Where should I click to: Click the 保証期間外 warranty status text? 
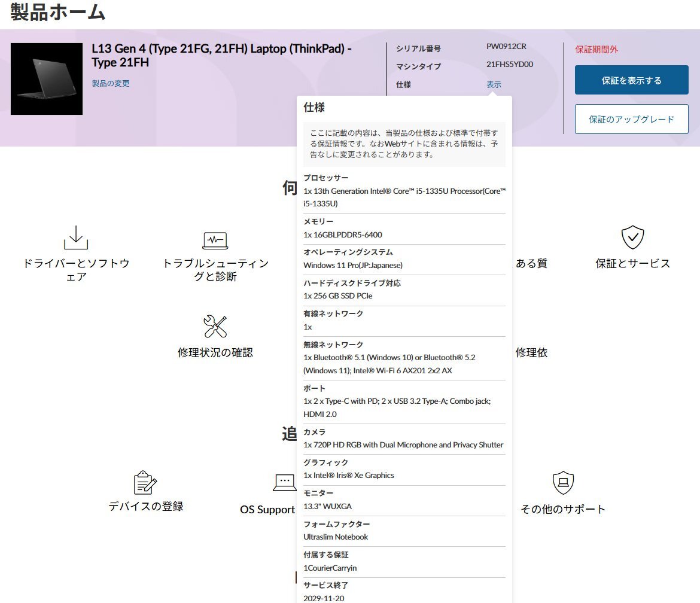click(596, 50)
